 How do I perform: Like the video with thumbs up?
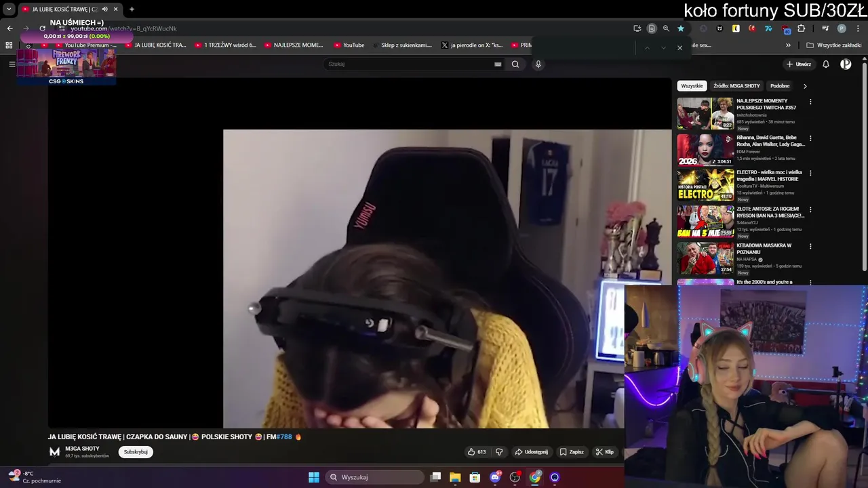pos(477,452)
